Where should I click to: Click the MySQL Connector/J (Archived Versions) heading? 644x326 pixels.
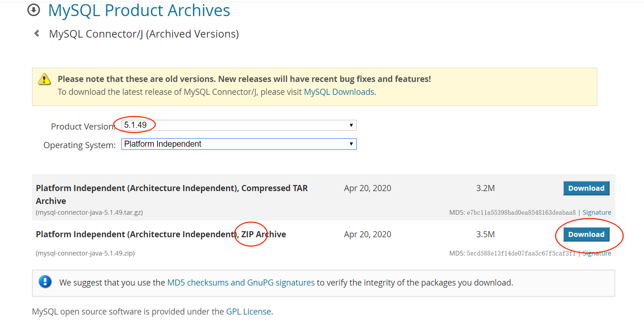pyautogui.click(x=144, y=34)
